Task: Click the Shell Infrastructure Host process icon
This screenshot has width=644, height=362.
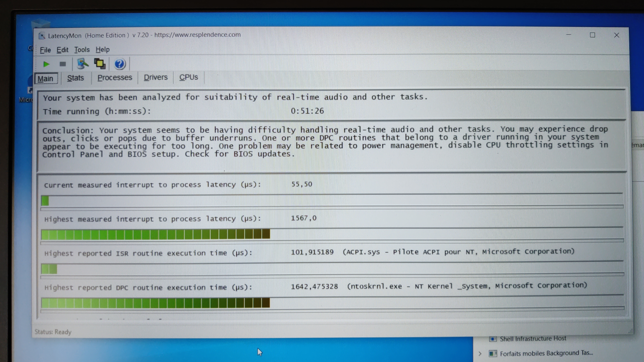Action: pyautogui.click(x=492, y=339)
